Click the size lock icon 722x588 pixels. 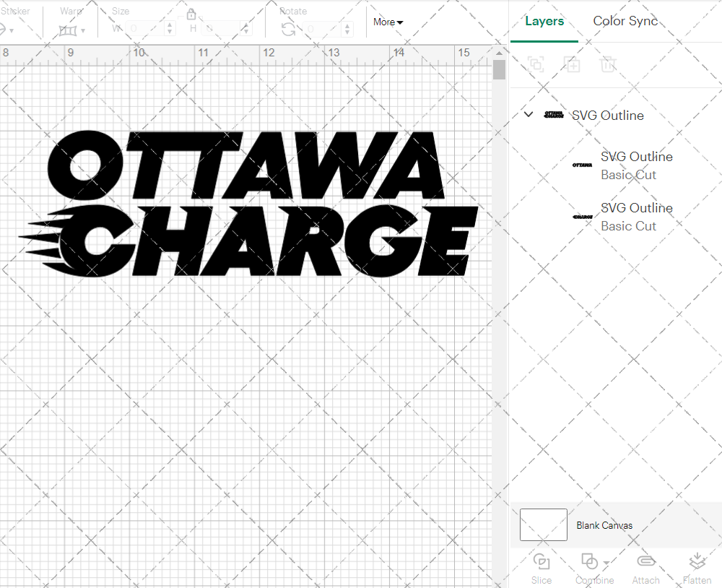pyautogui.click(x=191, y=14)
